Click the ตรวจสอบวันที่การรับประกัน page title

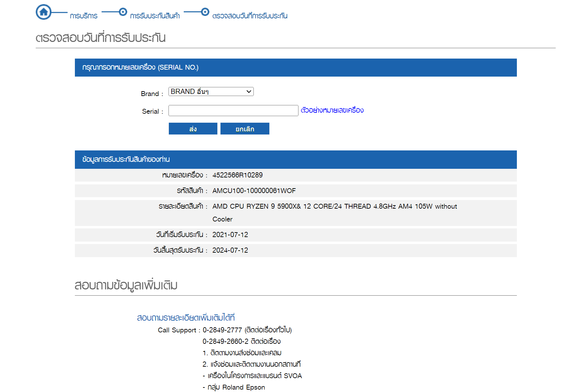pos(101,37)
